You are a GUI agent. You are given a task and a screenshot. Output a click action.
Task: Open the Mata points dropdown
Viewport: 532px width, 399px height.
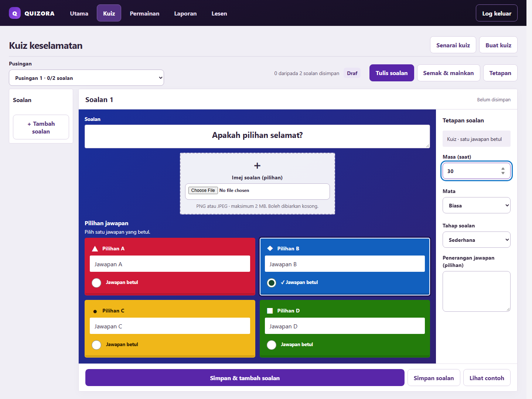477,205
